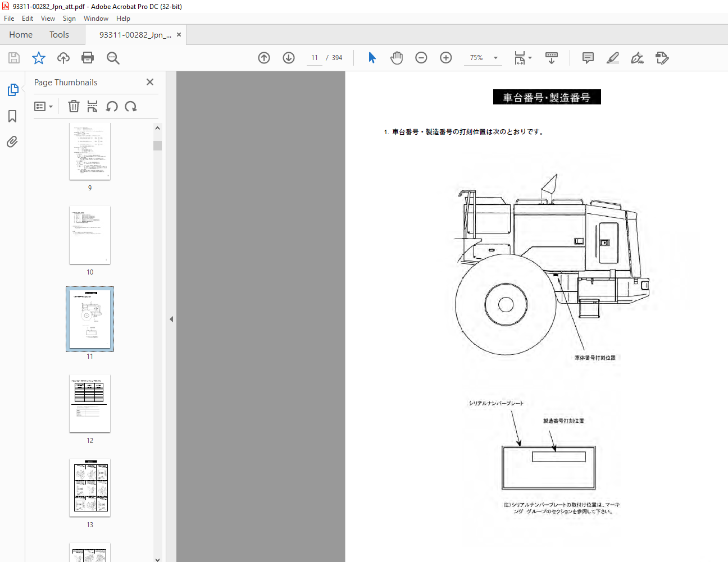The height and width of the screenshot is (562, 728).
Task: Open the Help menu
Action: tap(123, 19)
